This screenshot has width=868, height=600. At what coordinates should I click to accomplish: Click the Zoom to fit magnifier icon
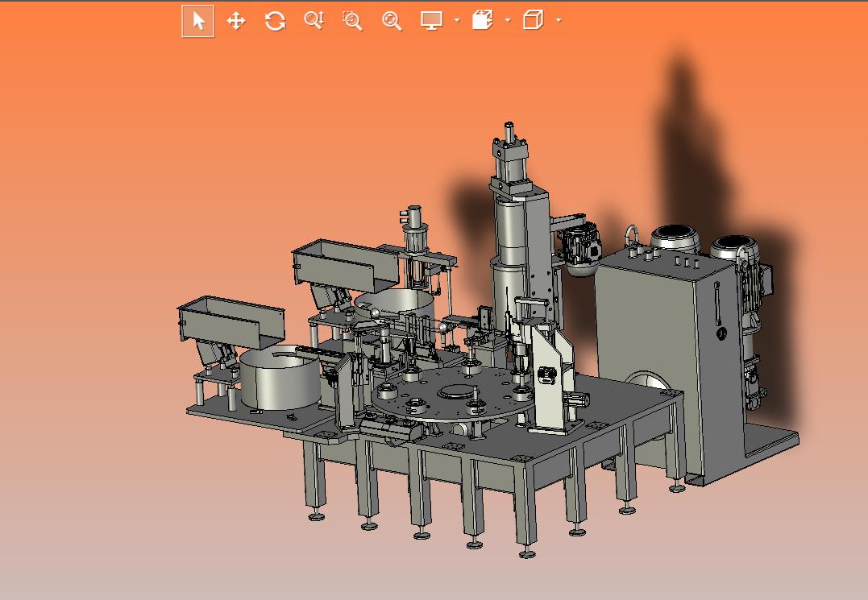(392, 21)
